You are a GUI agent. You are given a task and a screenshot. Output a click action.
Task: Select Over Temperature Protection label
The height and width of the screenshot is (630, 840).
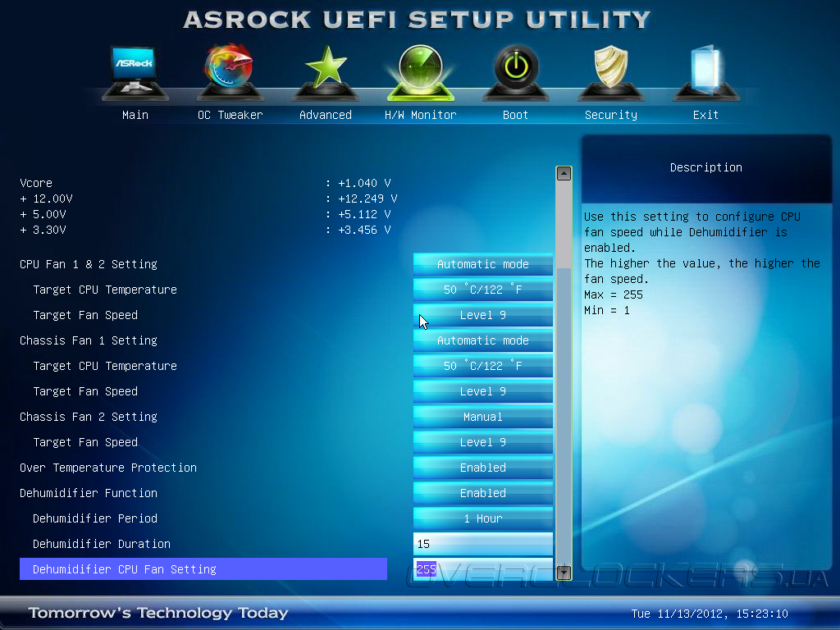[108, 468]
